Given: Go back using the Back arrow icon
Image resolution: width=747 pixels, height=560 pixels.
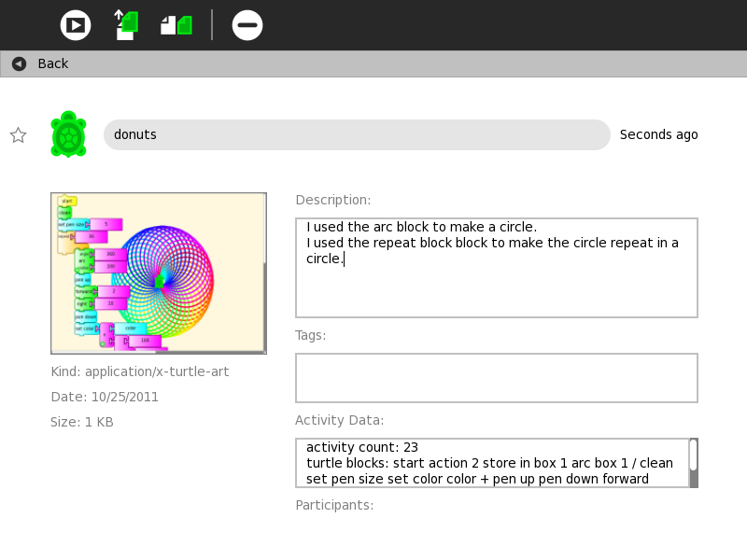Looking at the screenshot, I should coord(19,63).
